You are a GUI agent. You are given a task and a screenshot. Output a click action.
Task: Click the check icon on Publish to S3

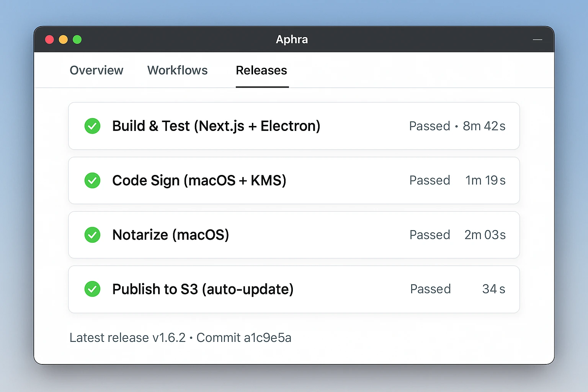click(92, 289)
